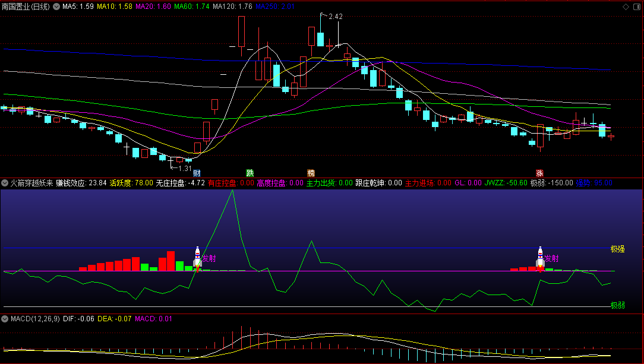Click the 南国置业(日线) chart title

[26, 7]
